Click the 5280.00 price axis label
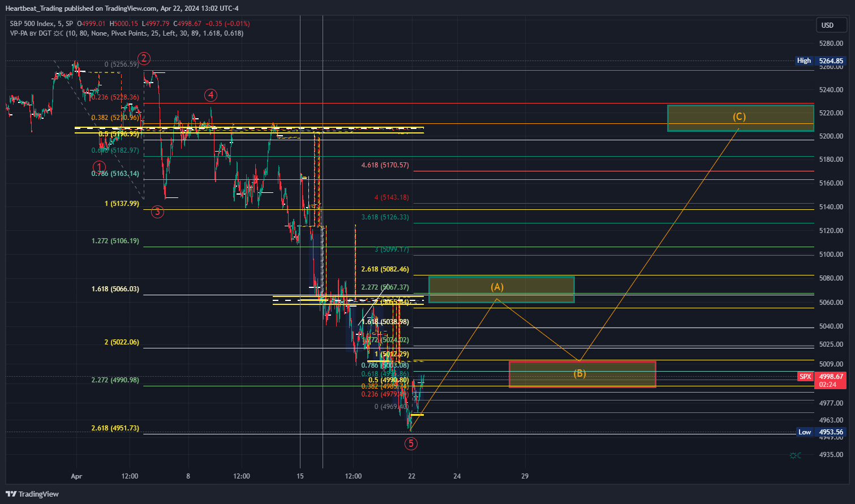The width and height of the screenshot is (855, 504). 831,43
